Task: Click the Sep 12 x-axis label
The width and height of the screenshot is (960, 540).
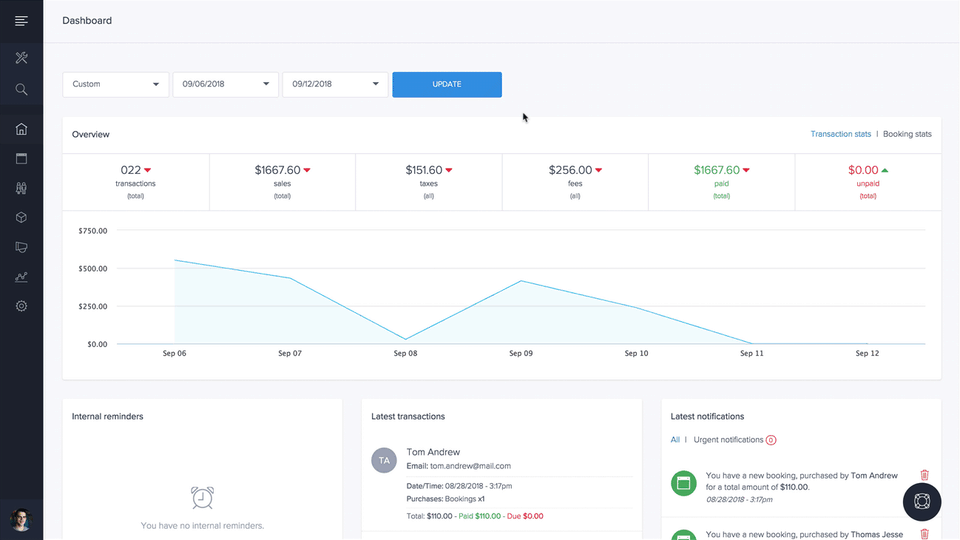Action: tap(867, 353)
